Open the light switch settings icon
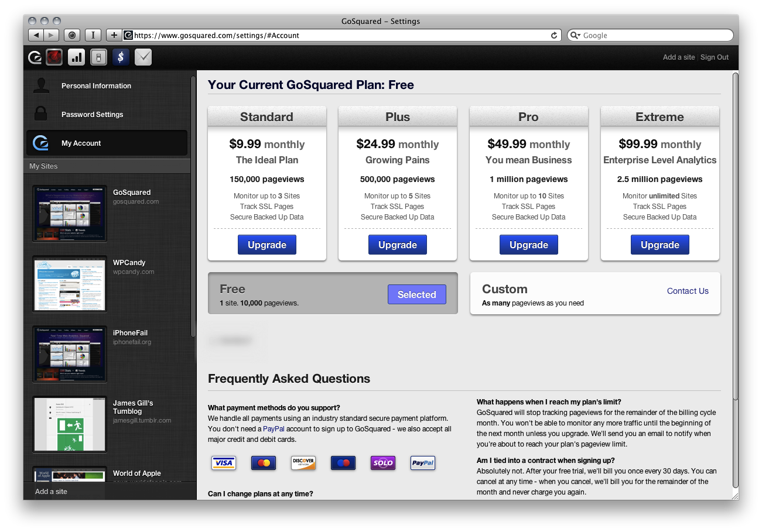The width and height of the screenshot is (762, 532). coord(98,57)
